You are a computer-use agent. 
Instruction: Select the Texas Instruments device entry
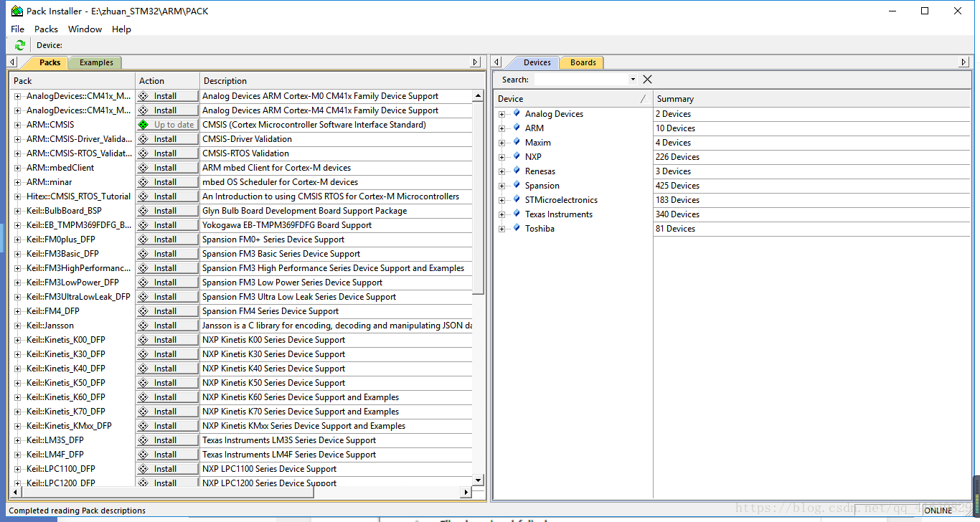[559, 214]
